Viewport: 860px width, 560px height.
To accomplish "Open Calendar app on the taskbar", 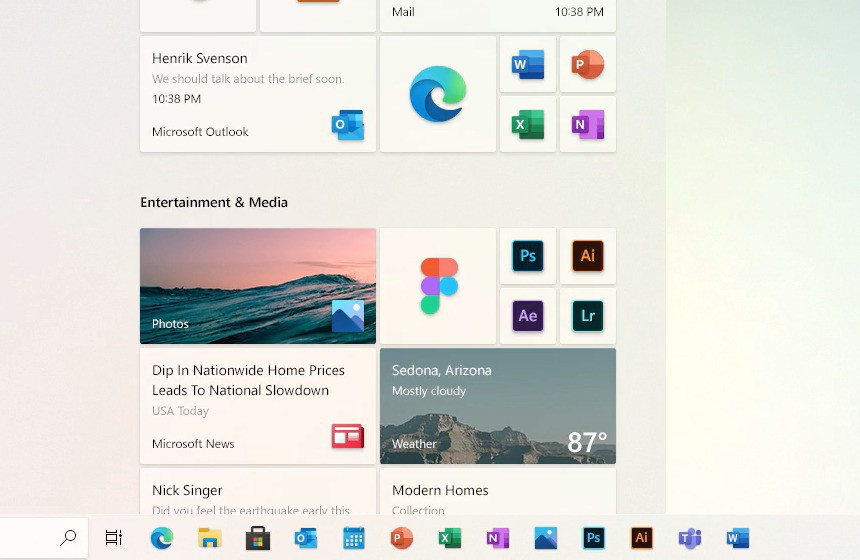I will [354, 538].
